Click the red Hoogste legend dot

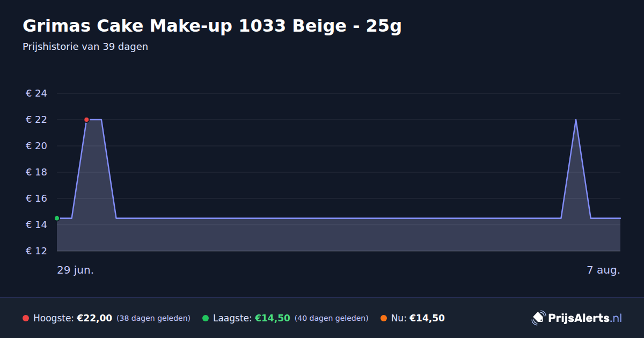click(26, 318)
